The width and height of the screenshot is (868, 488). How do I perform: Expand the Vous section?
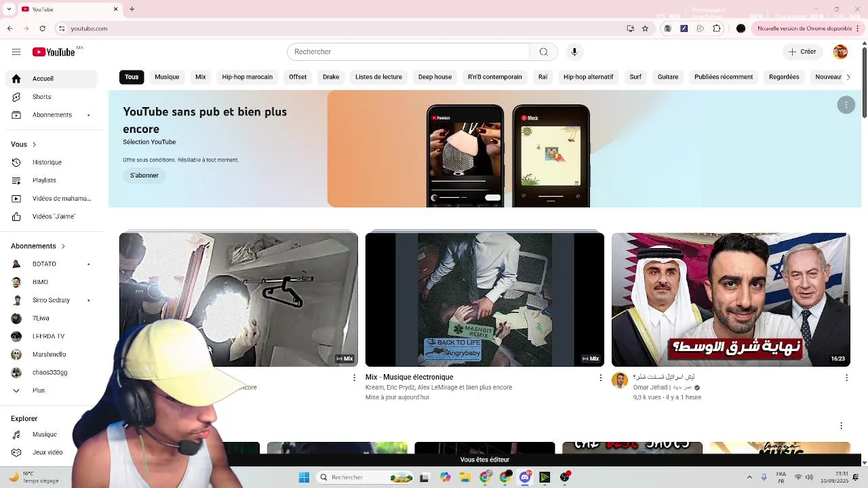(x=24, y=144)
